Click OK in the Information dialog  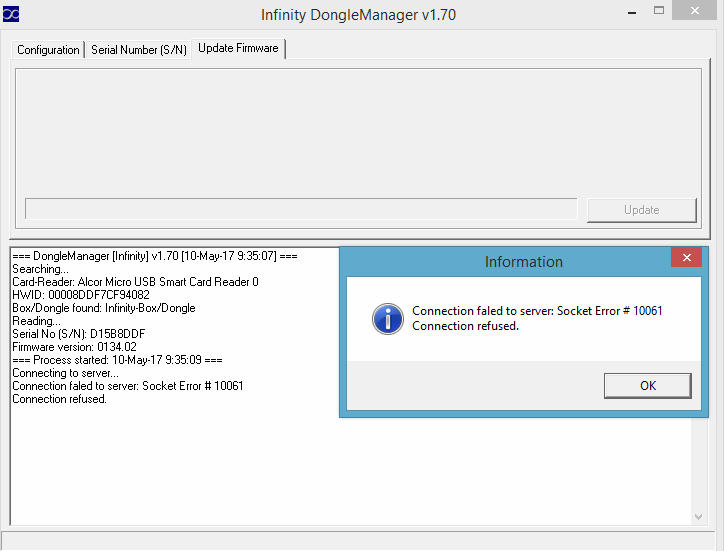click(x=647, y=386)
